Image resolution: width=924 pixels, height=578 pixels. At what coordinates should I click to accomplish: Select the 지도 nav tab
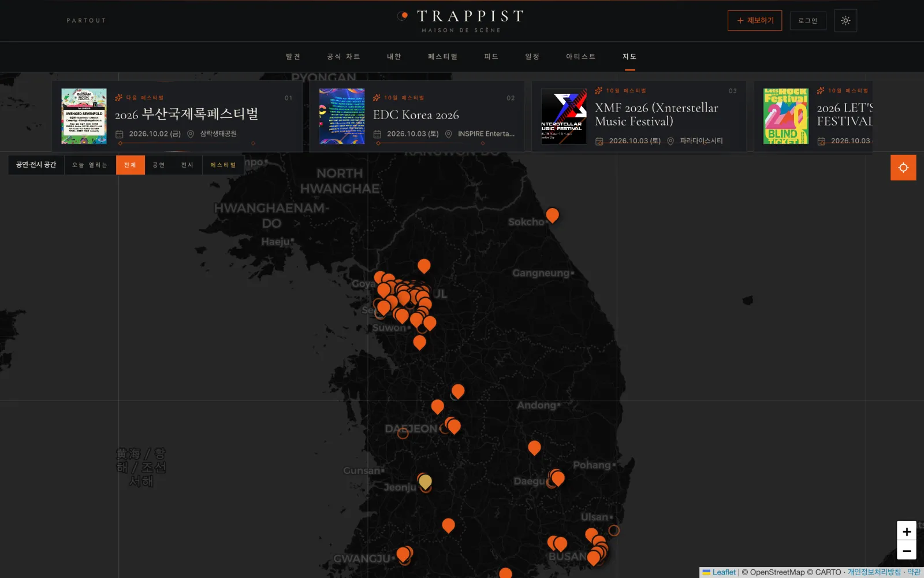pyautogui.click(x=629, y=57)
